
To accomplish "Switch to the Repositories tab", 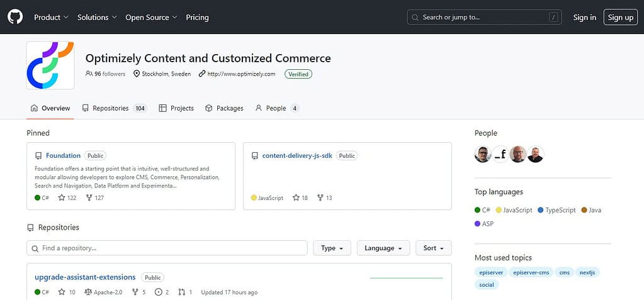I will (x=114, y=108).
